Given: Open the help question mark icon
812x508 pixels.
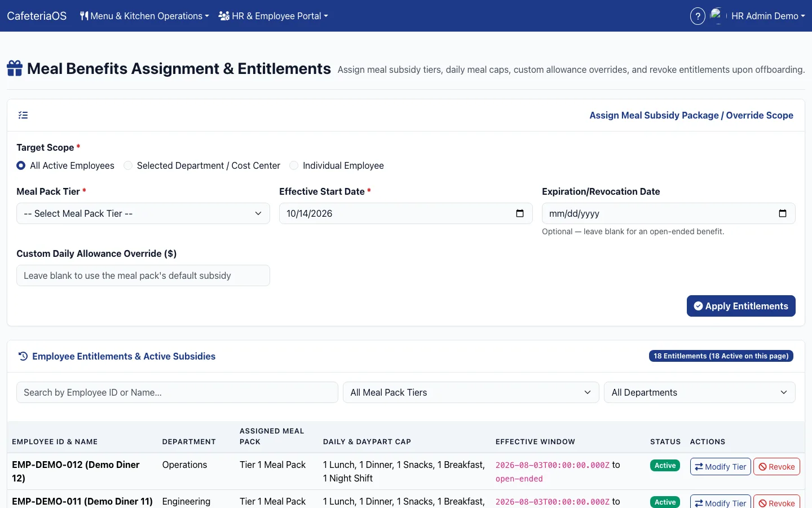Looking at the screenshot, I should [698, 16].
